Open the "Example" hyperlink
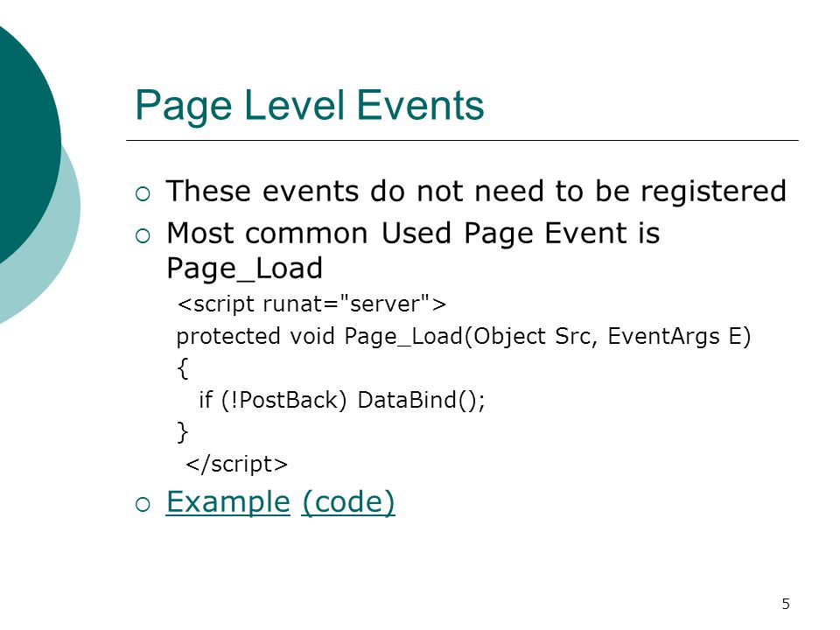This screenshot has width=840, height=630. point(228,502)
